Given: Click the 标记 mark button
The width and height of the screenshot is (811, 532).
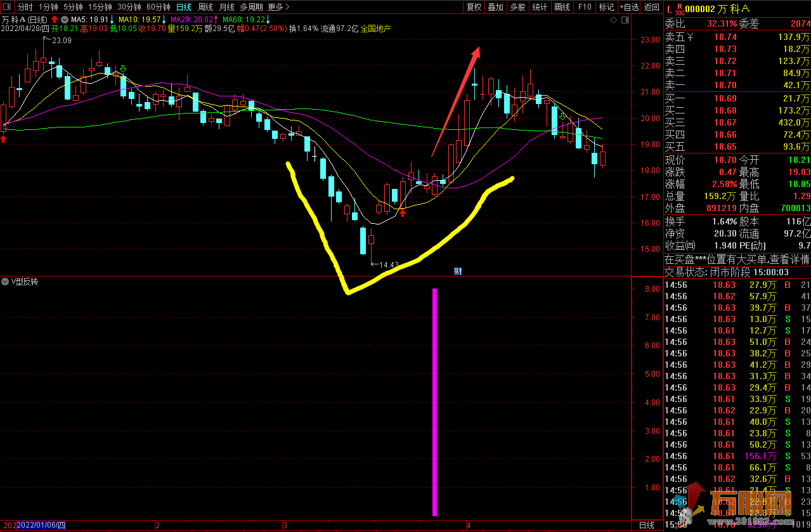Looking at the screenshot, I should (x=606, y=7).
